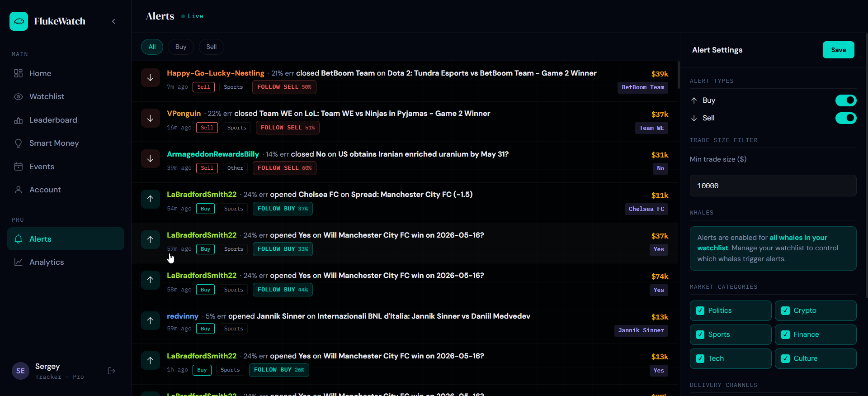Image resolution: width=868 pixels, height=396 pixels.
Task: Click FOLLOW SELL 51% button
Action: point(288,128)
